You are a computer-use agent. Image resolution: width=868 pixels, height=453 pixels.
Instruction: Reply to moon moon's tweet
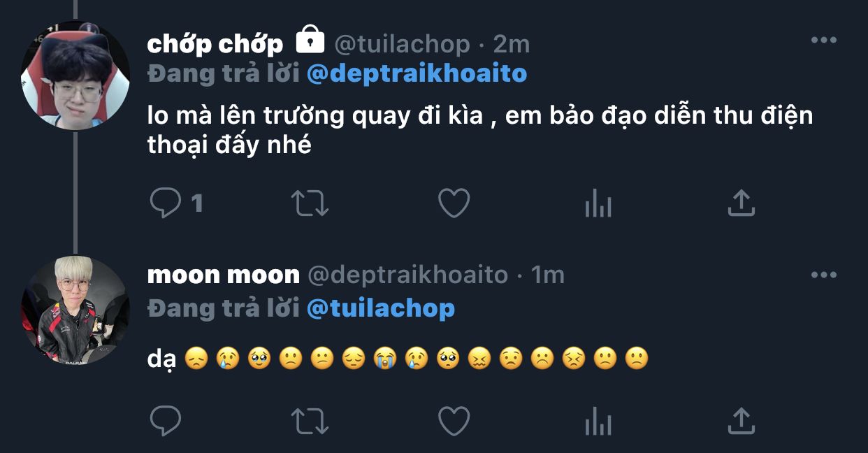click(x=166, y=421)
